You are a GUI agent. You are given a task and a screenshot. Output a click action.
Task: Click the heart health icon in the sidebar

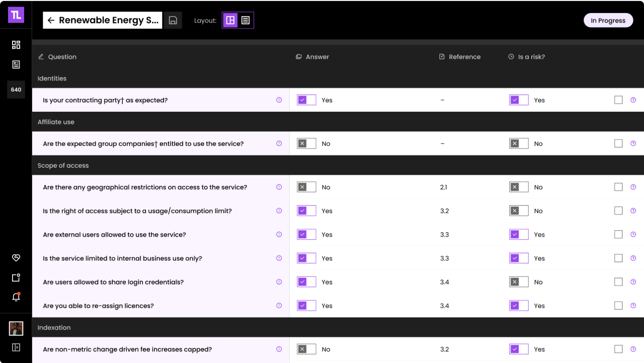16,258
